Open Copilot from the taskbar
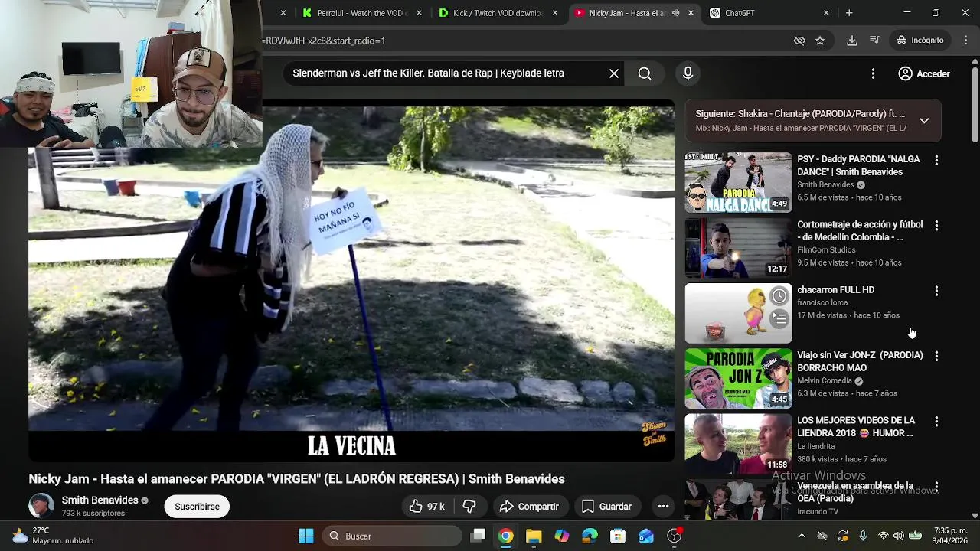The image size is (980, 551). 562,536
